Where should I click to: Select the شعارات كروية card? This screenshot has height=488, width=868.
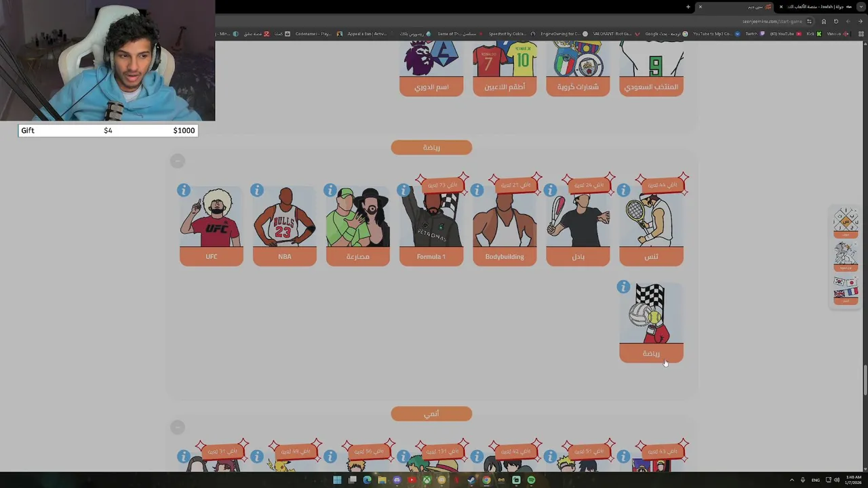coord(578,68)
